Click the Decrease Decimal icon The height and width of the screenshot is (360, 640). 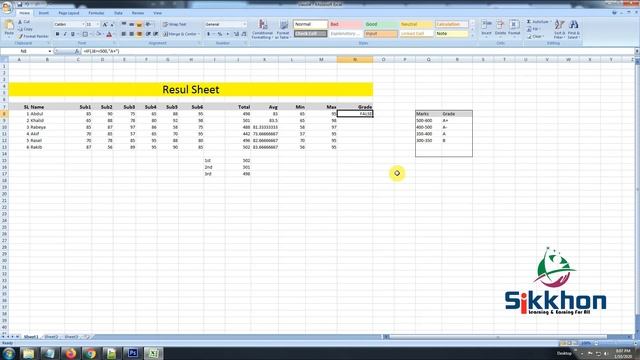(x=244, y=34)
